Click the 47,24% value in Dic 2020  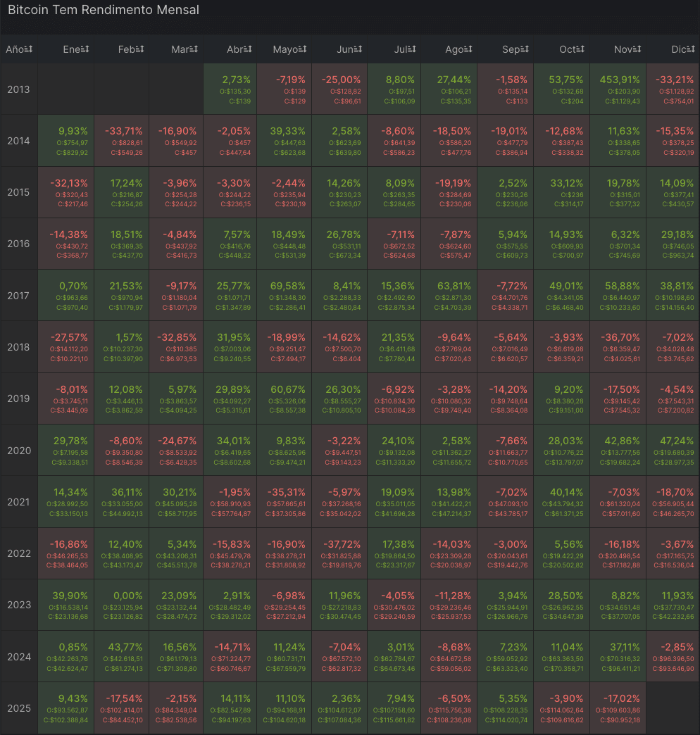click(x=677, y=441)
